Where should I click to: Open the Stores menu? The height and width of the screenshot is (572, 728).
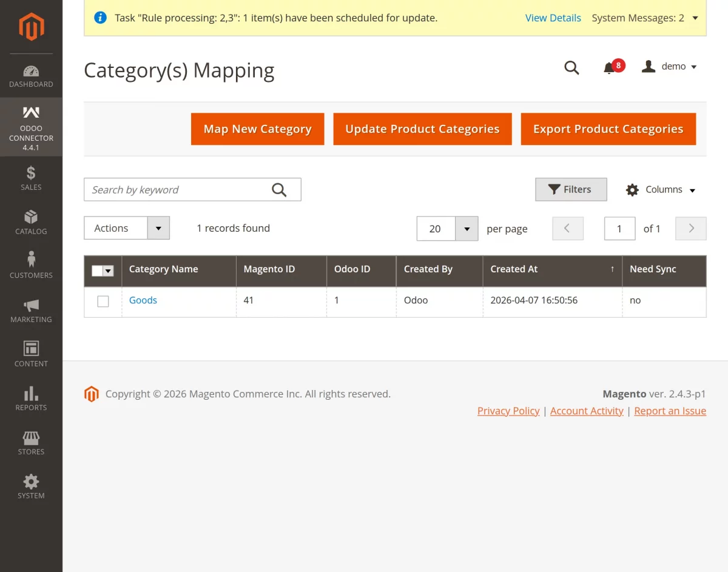[x=31, y=443]
